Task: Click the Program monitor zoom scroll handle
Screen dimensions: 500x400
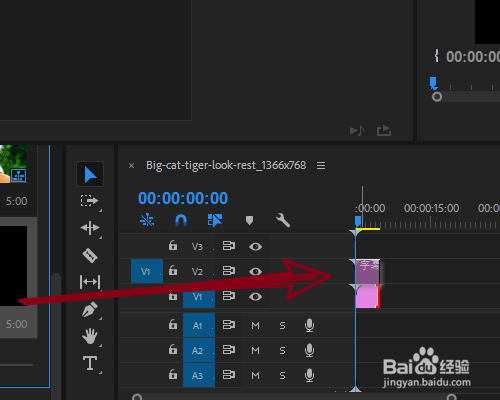Action: [437, 97]
